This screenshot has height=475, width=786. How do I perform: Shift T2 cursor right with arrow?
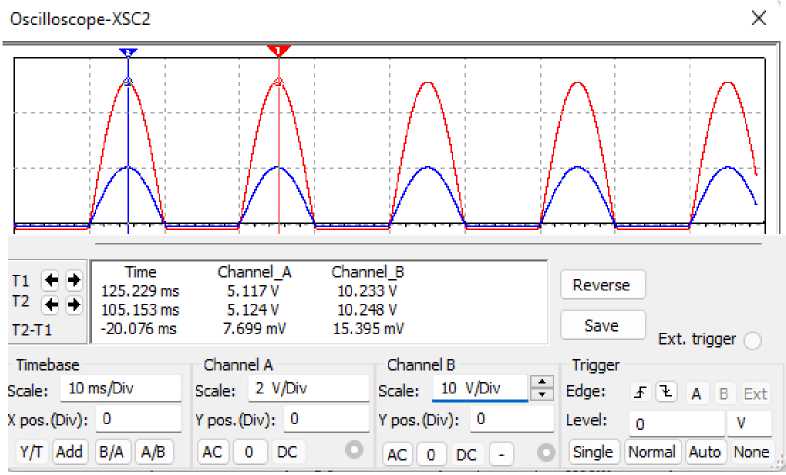pos(73,304)
